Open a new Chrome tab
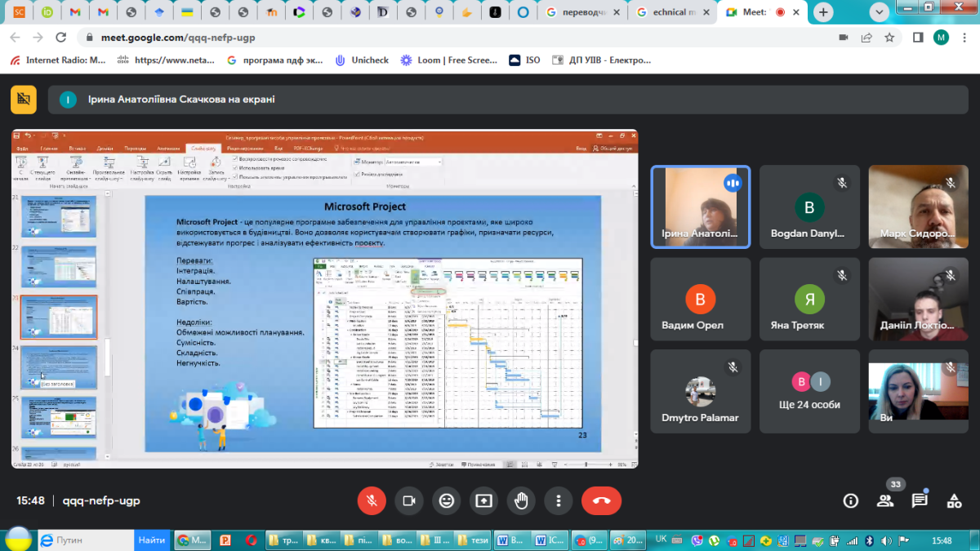 pos(823,12)
